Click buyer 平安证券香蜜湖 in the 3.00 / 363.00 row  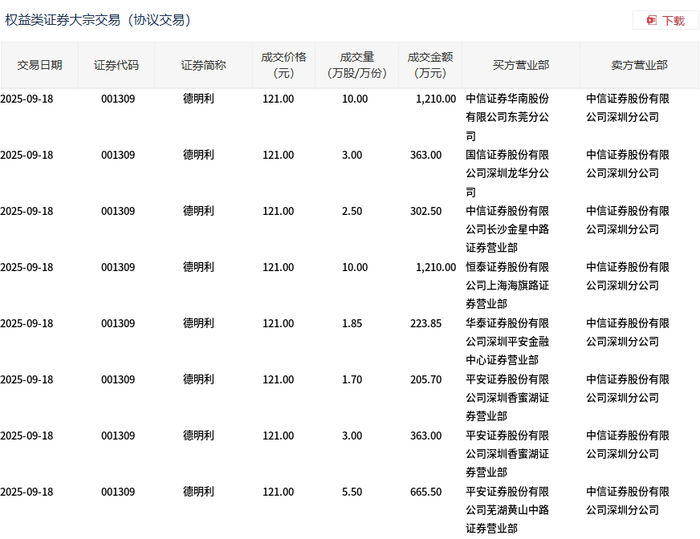tap(507, 454)
